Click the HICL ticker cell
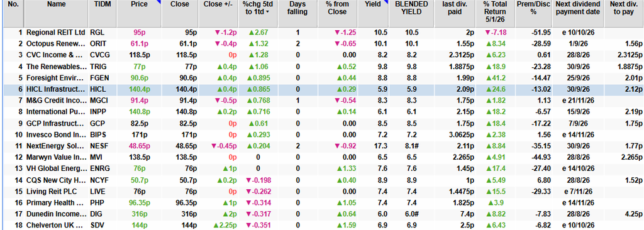The image size is (644, 230). pyautogui.click(x=97, y=89)
